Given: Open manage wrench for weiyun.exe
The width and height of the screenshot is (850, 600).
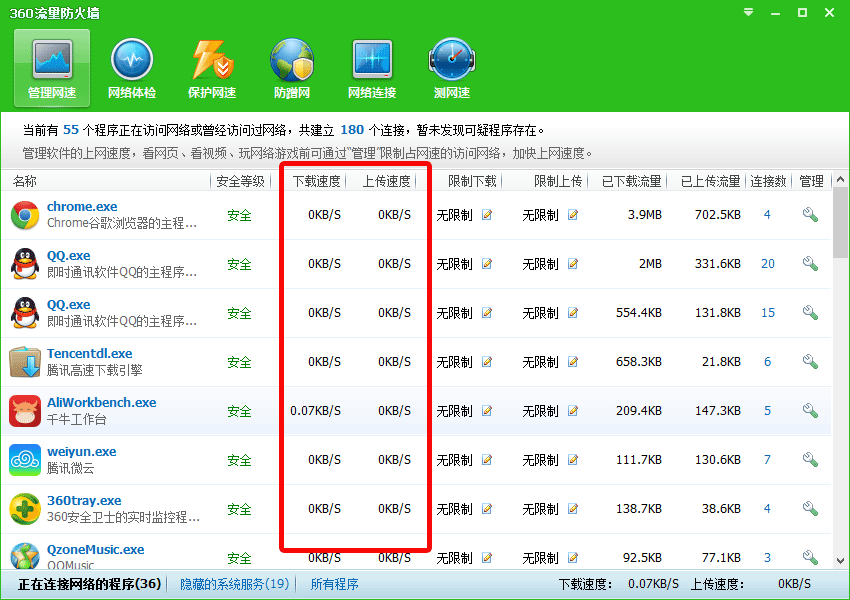Looking at the screenshot, I should coord(810,460).
